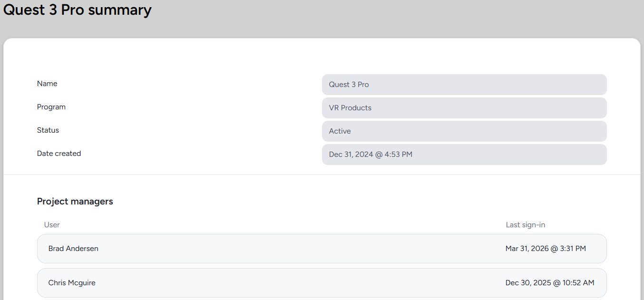Viewport: 644px width, 300px height.
Task: Click the Date created label
Action: pyautogui.click(x=59, y=154)
